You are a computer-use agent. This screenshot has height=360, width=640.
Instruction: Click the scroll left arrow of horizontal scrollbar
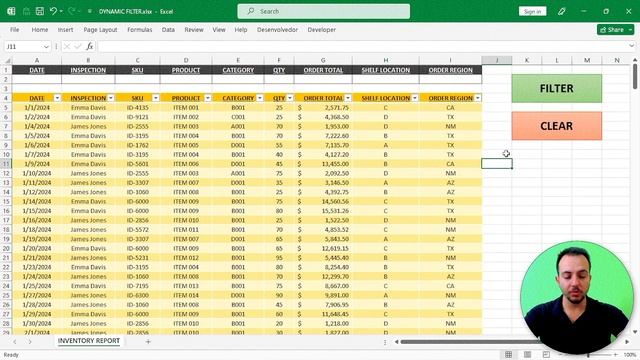(x=396, y=342)
